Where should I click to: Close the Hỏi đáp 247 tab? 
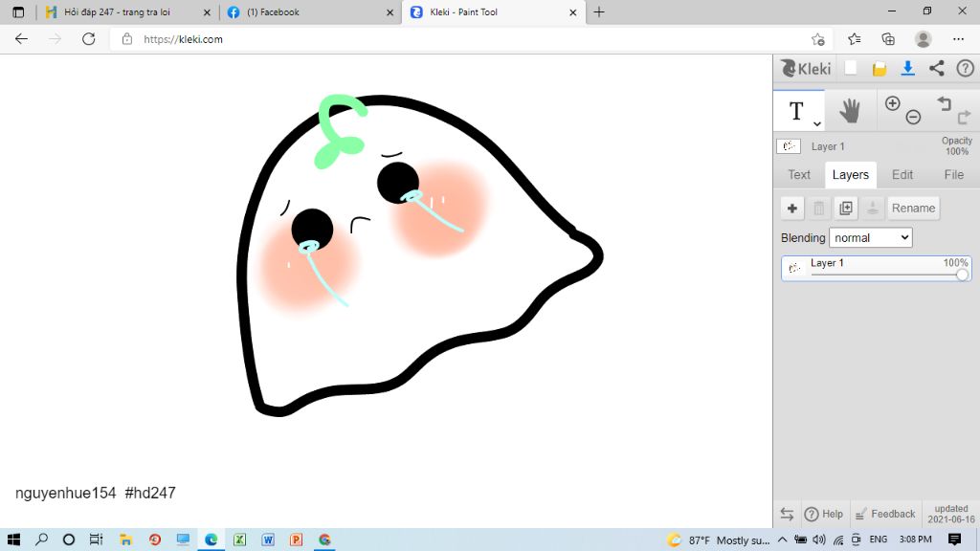[x=207, y=11]
